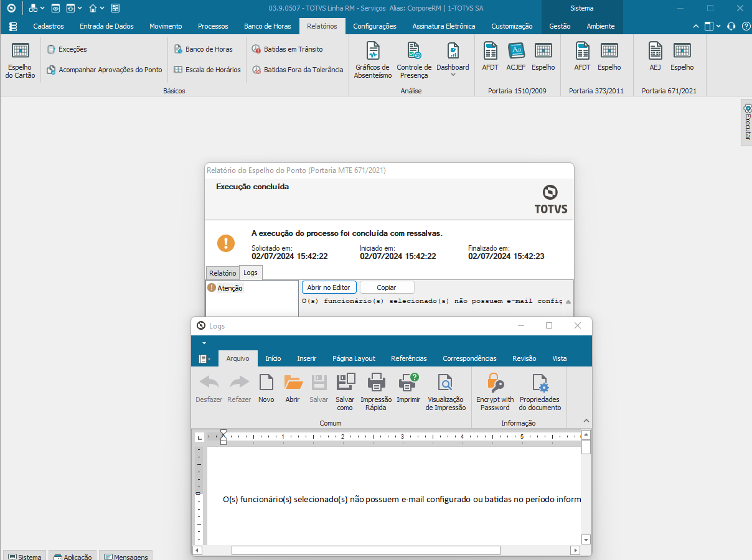This screenshot has height=560, width=752.
Task: Click Abrir no Editor button
Action: pos(329,287)
